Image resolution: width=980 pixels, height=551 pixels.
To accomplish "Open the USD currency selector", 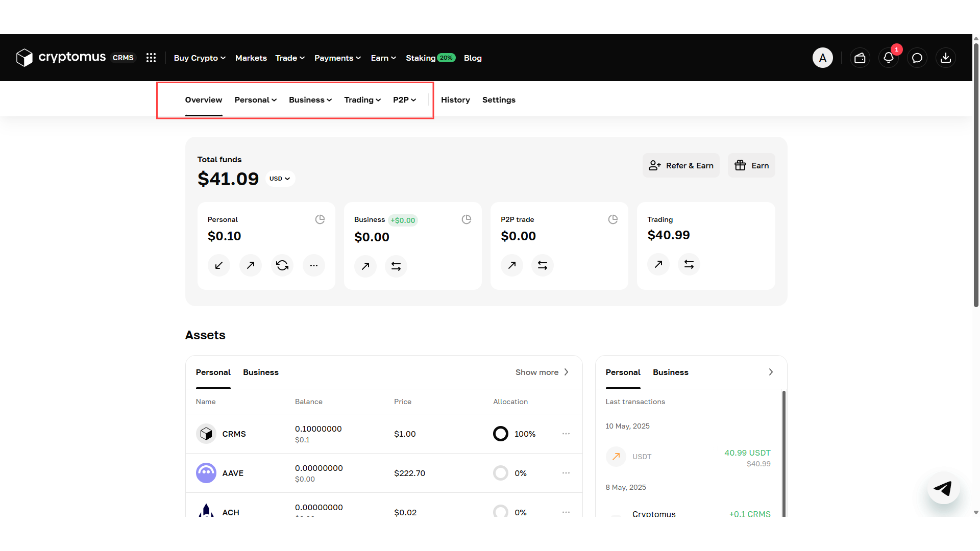I will coord(280,179).
